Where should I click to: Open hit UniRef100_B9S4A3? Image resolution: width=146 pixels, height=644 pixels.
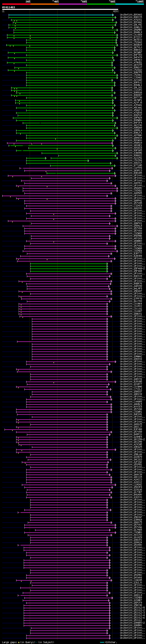tap(131, 15)
